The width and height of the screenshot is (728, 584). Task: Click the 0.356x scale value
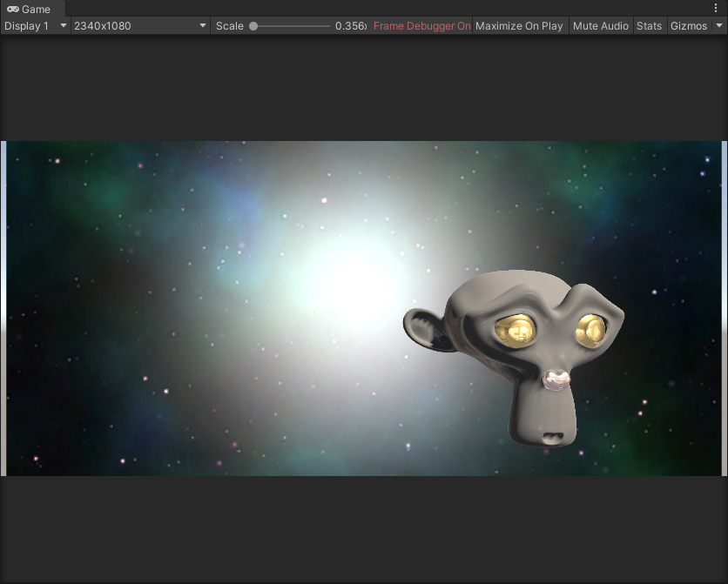coord(351,26)
